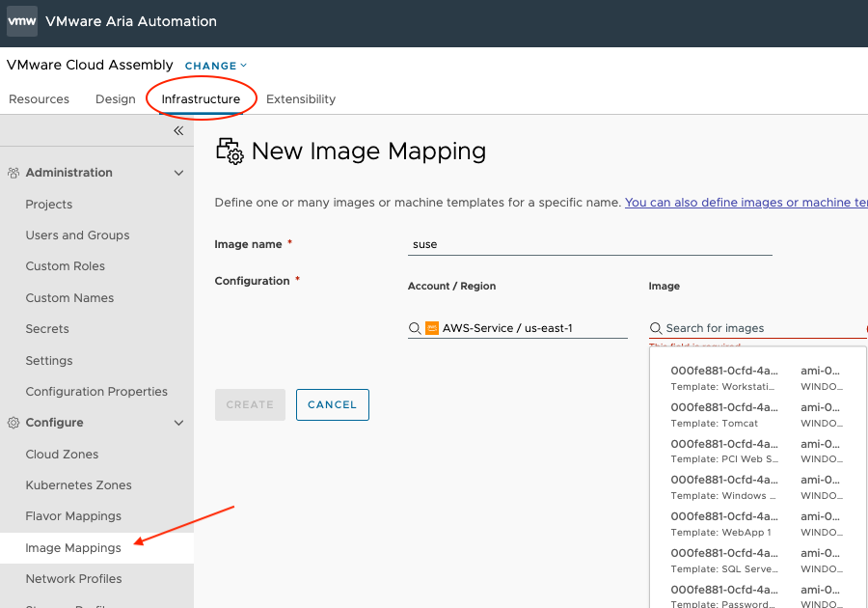Click the VMware Aria Automation title
The height and width of the screenshot is (608, 868).
click(x=131, y=21)
